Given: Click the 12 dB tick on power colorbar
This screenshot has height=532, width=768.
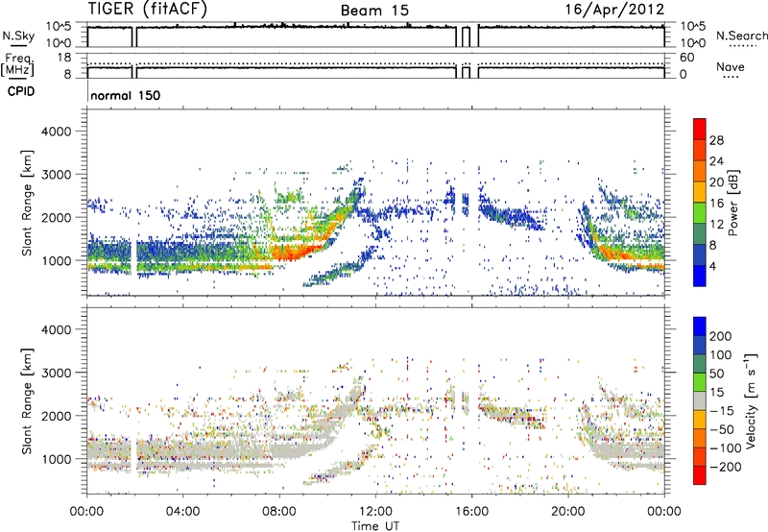Looking at the screenshot, I should (716, 225).
